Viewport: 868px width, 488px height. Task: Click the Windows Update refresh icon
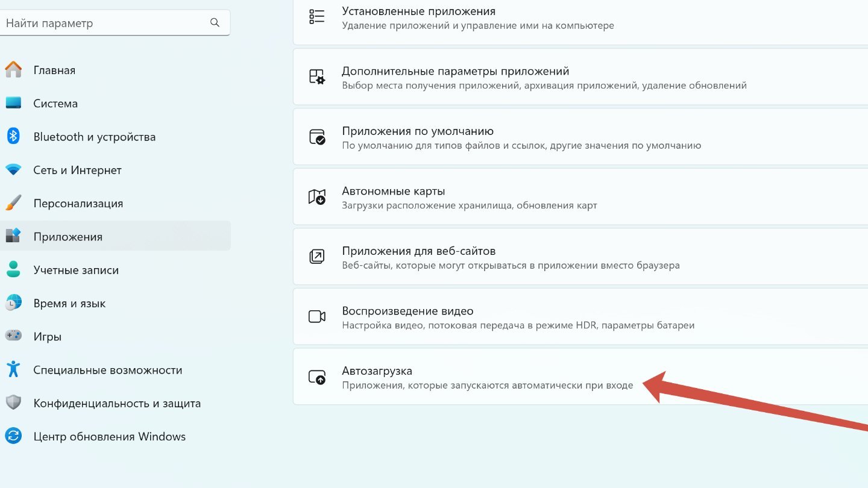pyautogui.click(x=13, y=436)
